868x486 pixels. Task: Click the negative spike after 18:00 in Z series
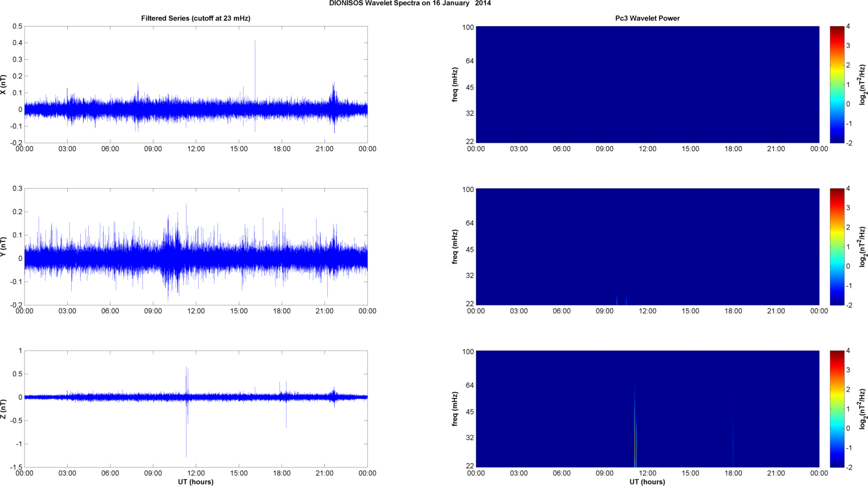click(x=286, y=413)
